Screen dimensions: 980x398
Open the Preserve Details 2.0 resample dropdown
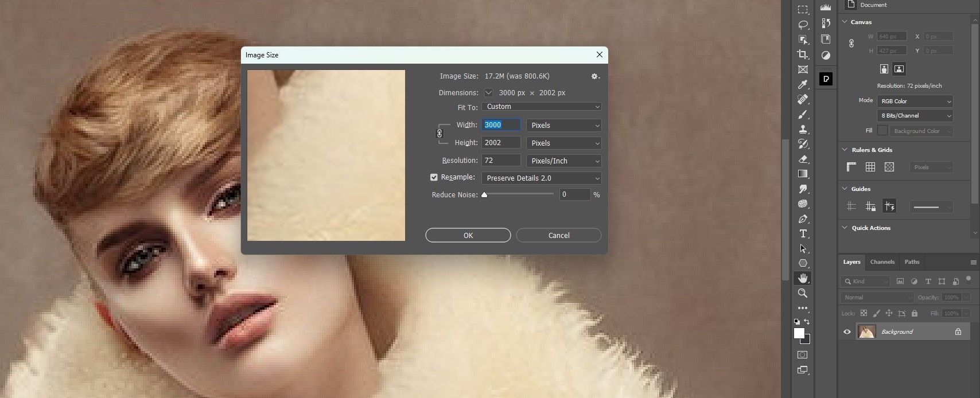(x=542, y=178)
